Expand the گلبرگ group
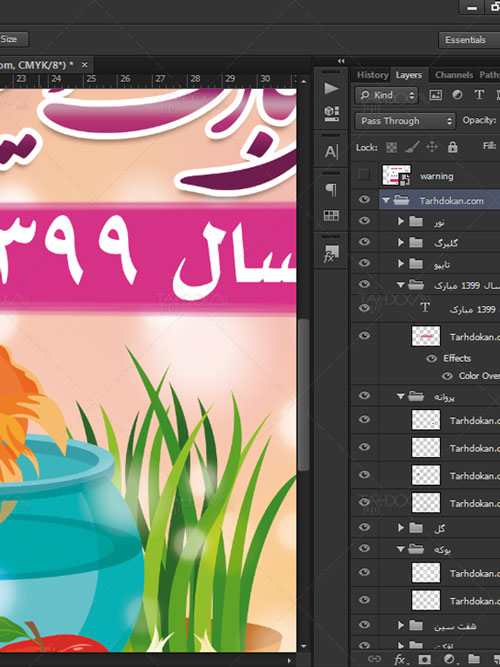The width and height of the screenshot is (500, 667). pyautogui.click(x=400, y=242)
